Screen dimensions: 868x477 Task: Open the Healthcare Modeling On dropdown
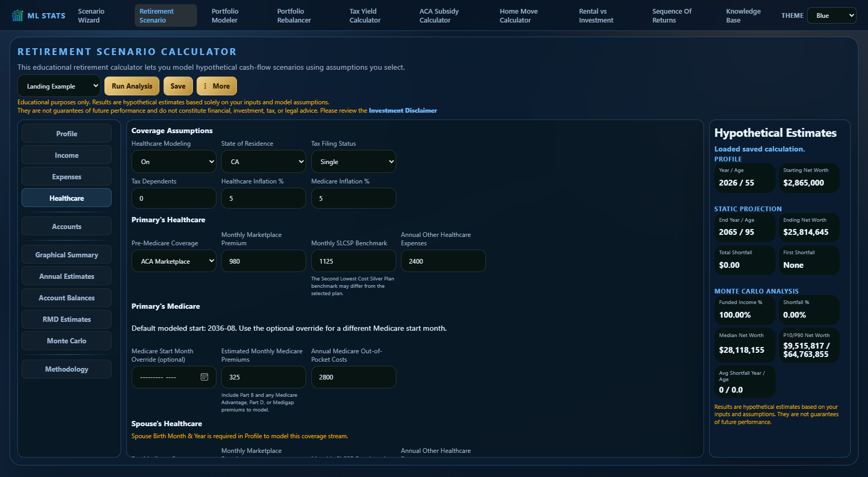point(174,162)
